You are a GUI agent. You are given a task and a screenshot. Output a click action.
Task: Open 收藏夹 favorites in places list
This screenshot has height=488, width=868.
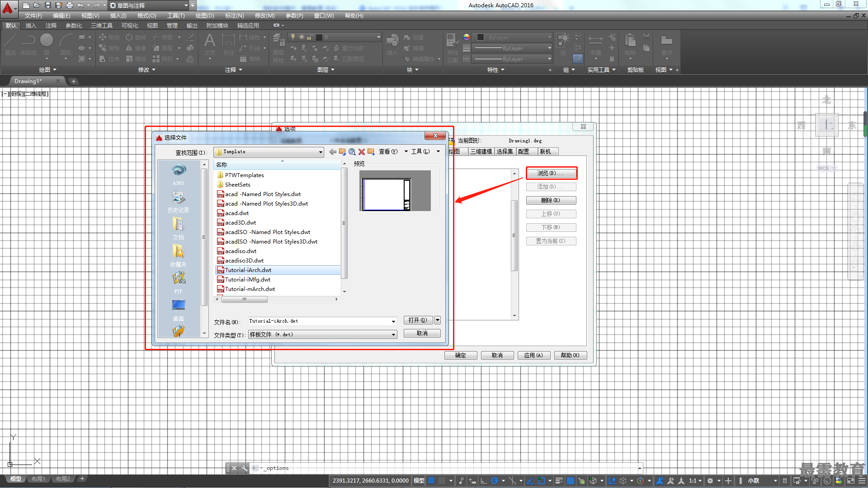coord(179,256)
